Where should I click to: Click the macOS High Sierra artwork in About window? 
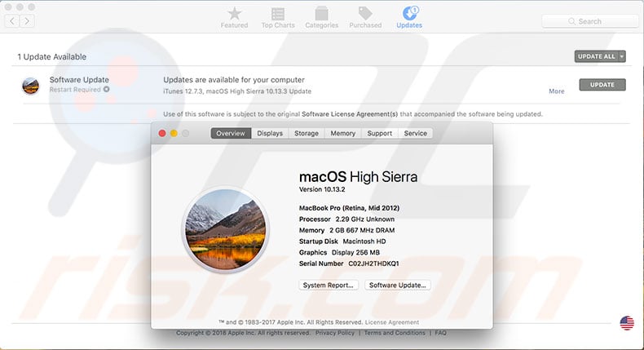225,229
